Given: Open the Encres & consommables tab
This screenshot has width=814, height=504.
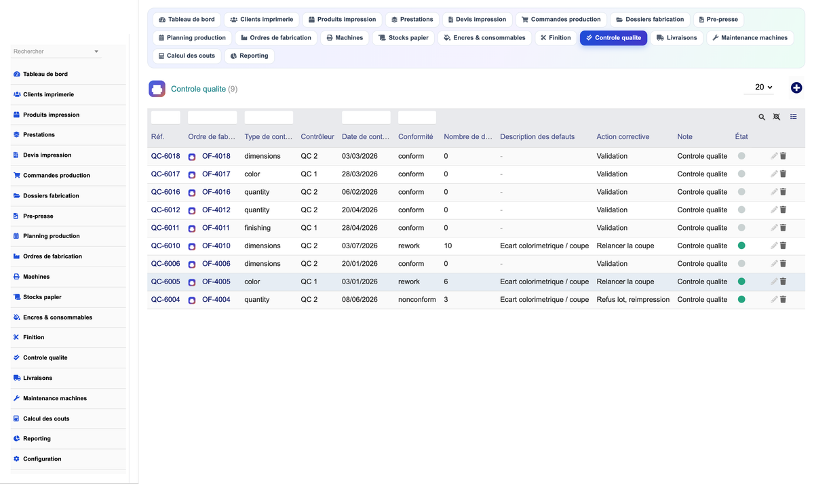Looking at the screenshot, I should click(x=484, y=38).
